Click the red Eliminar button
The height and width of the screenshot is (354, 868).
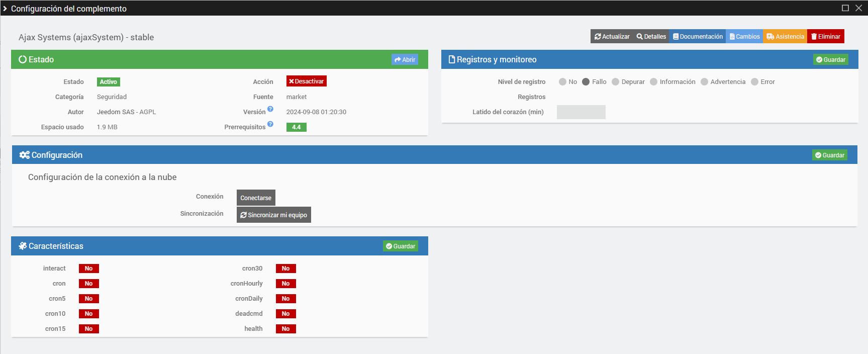coord(826,36)
